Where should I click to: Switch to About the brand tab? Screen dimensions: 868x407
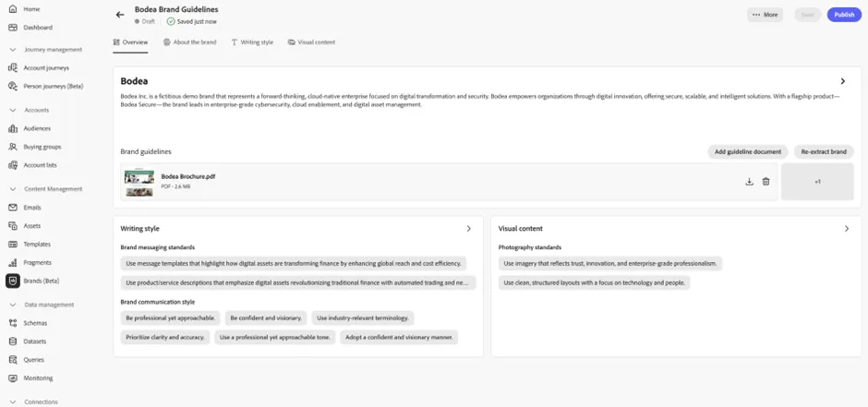click(x=190, y=42)
